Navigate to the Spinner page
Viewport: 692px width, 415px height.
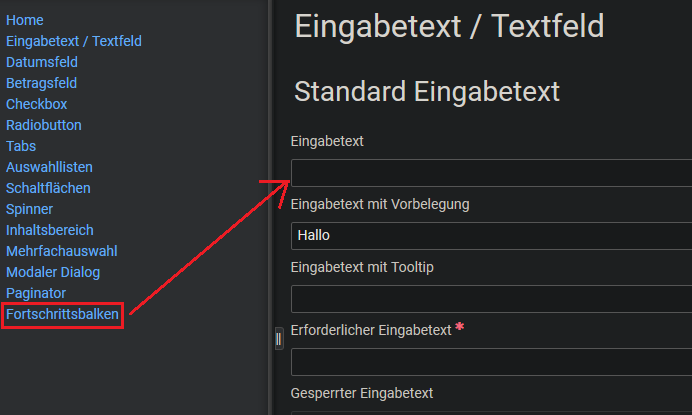coord(30,209)
